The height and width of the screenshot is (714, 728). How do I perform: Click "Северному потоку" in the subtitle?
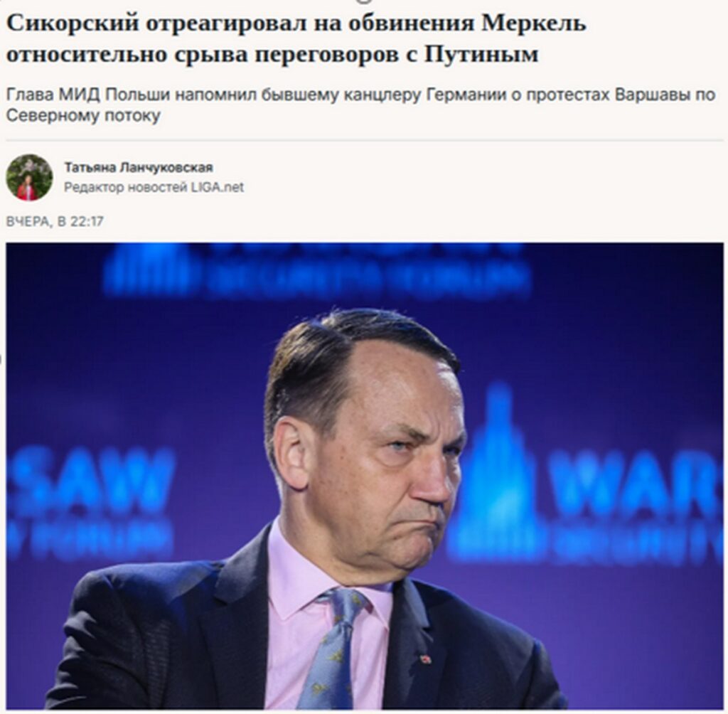(x=83, y=115)
